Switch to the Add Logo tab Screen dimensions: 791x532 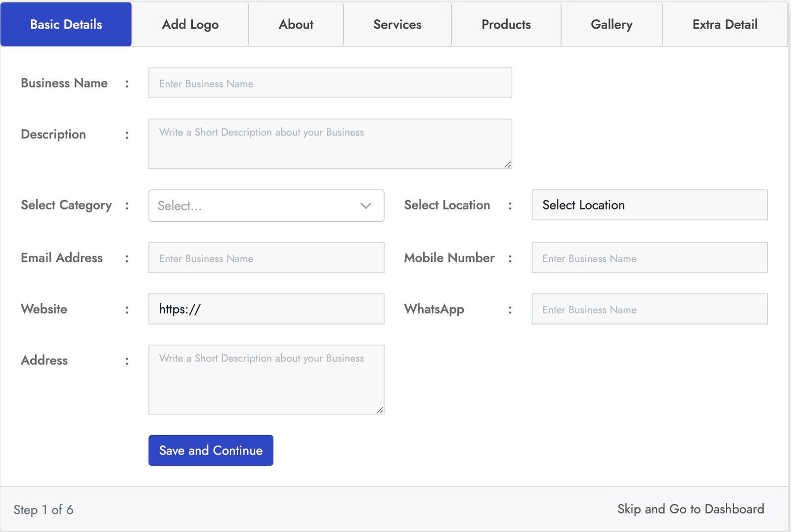click(x=190, y=24)
